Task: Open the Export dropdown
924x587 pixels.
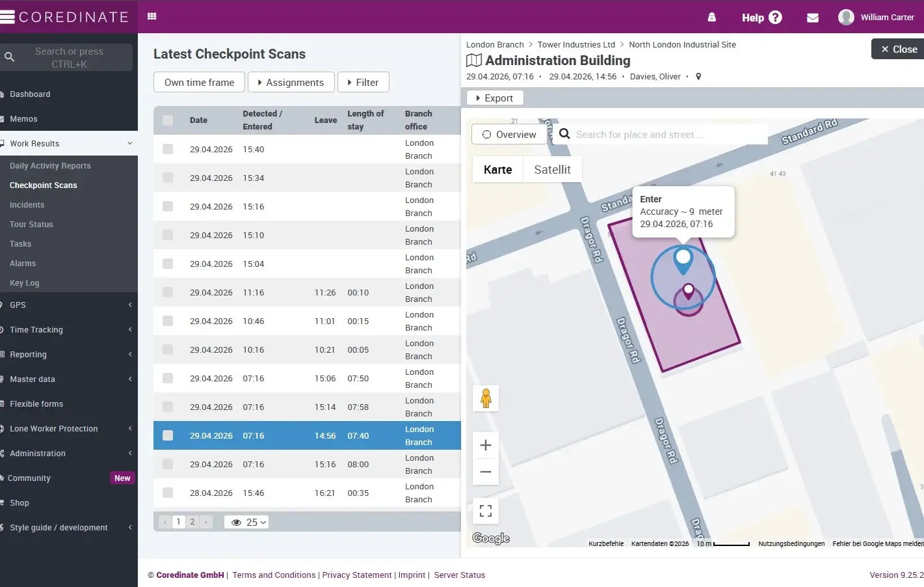Action: (495, 98)
